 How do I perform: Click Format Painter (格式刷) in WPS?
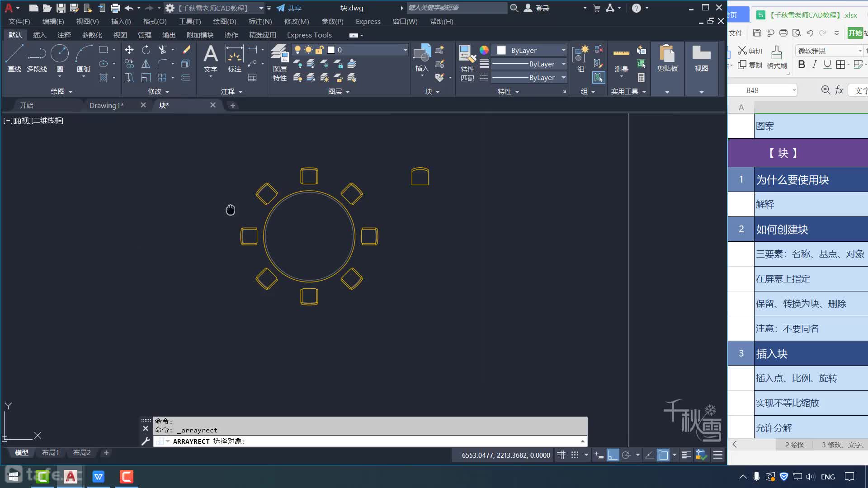[777, 57]
